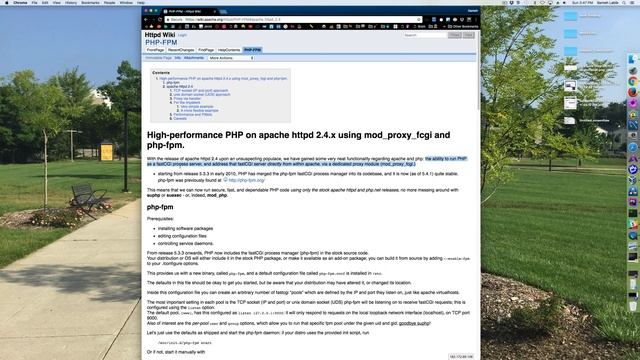Open the Bookmarks menu

coord(90,2)
